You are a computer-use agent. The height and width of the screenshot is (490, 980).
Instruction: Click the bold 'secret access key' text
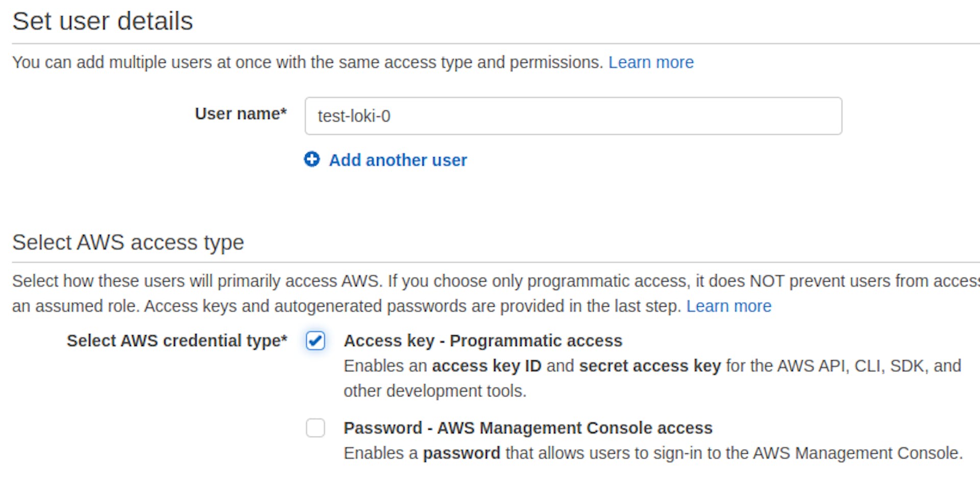tap(650, 366)
